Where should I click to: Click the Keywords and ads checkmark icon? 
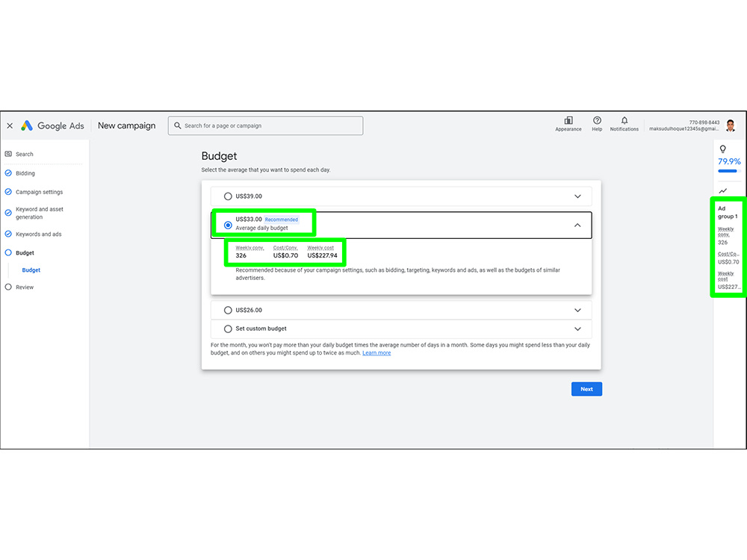click(x=8, y=234)
